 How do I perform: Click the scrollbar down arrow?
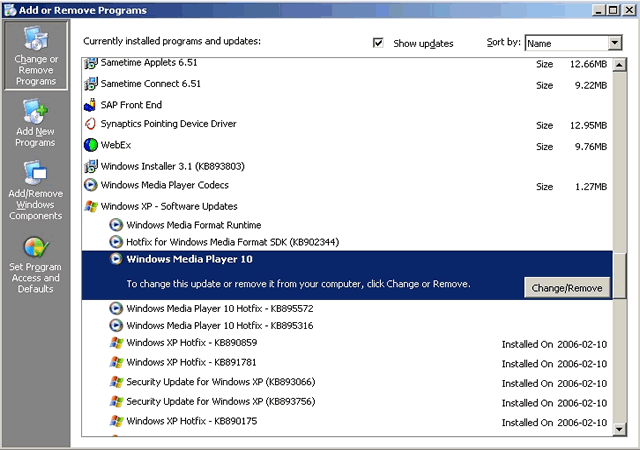click(x=620, y=429)
